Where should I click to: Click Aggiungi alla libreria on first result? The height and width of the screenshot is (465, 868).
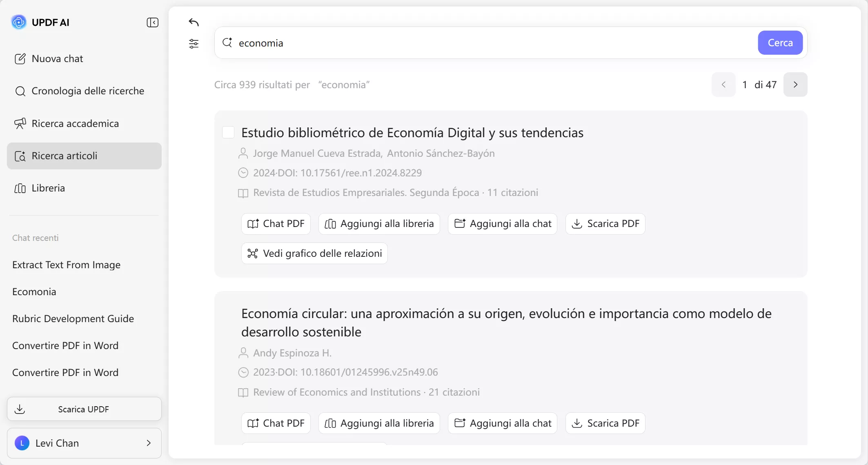point(378,224)
